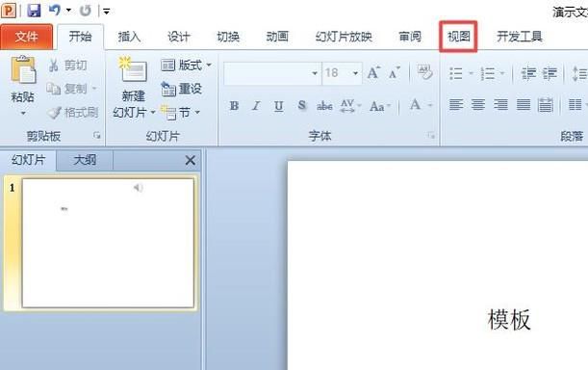Open the 剪贴板 dialog launcher
The height and width of the screenshot is (370, 588).
[x=97, y=136]
